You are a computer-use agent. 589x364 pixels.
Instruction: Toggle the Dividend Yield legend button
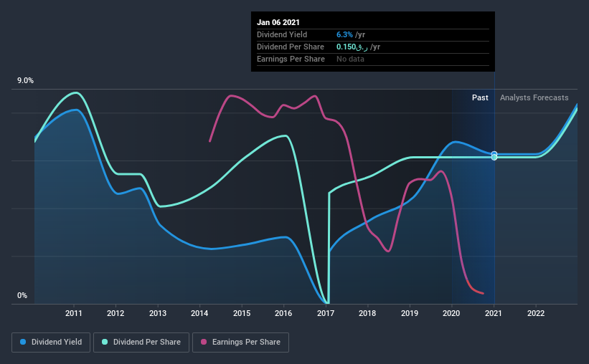tap(51, 343)
